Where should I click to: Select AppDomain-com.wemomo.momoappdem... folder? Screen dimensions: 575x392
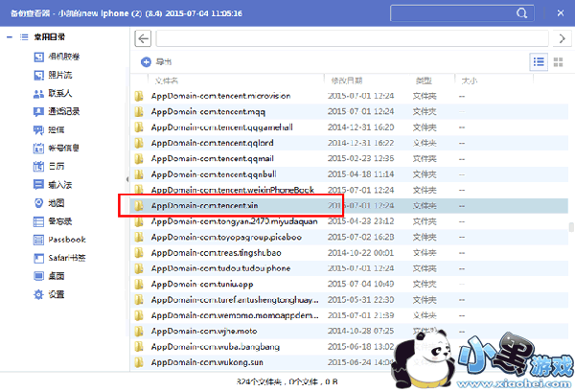[349, 315]
